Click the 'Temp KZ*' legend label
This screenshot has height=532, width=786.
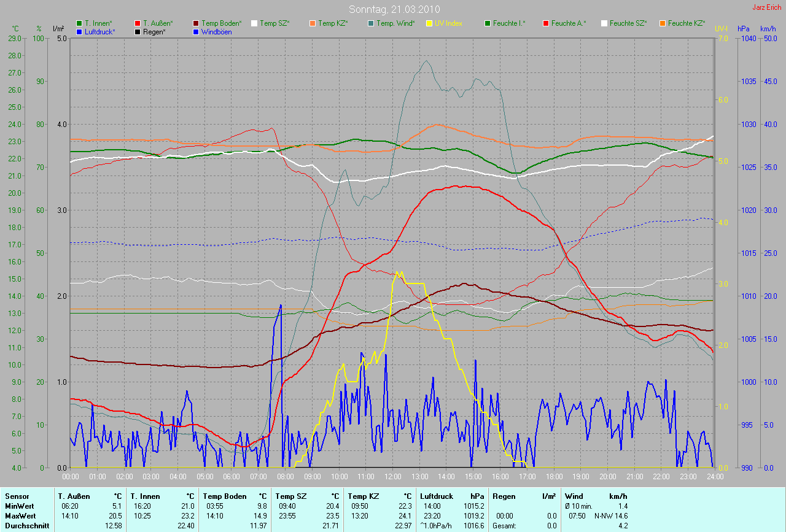333,23
